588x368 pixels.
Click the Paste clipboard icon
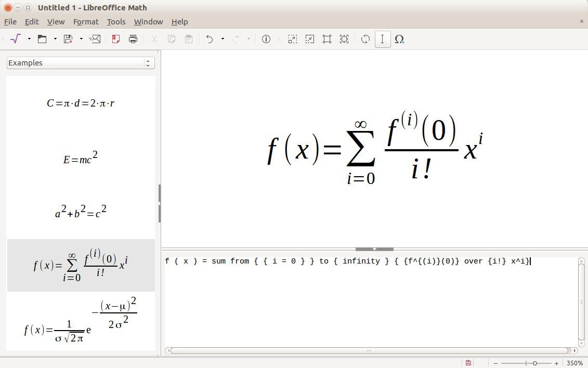[189, 39]
